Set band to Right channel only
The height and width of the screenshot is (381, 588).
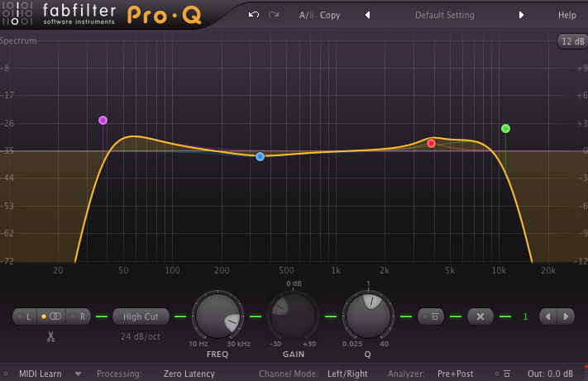[x=79, y=317]
